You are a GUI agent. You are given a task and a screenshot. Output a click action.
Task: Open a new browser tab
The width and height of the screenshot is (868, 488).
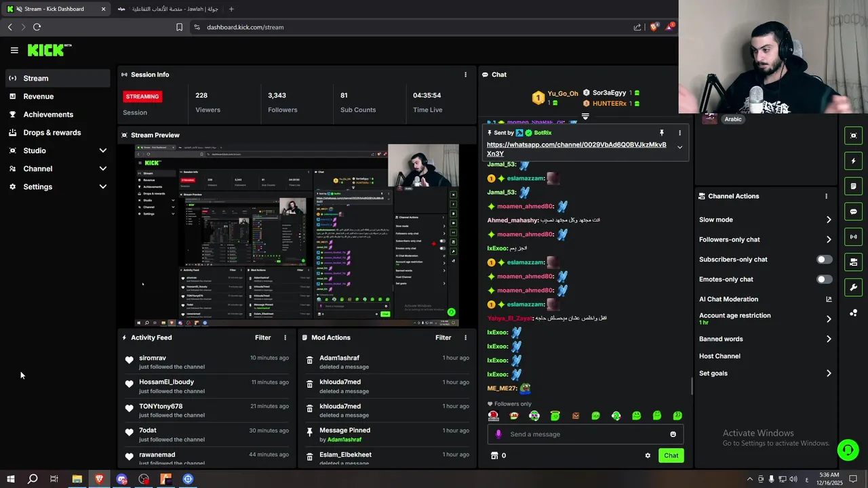pyautogui.click(x=231, y=9)
